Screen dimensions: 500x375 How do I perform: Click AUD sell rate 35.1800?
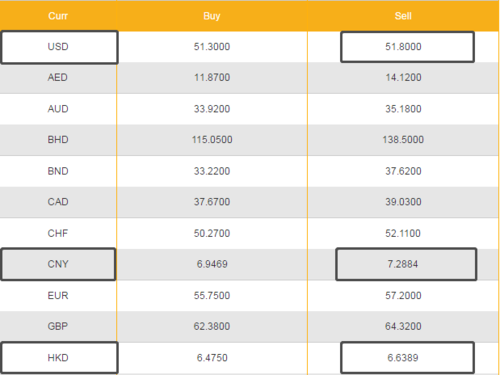click(x=403, y=109)
